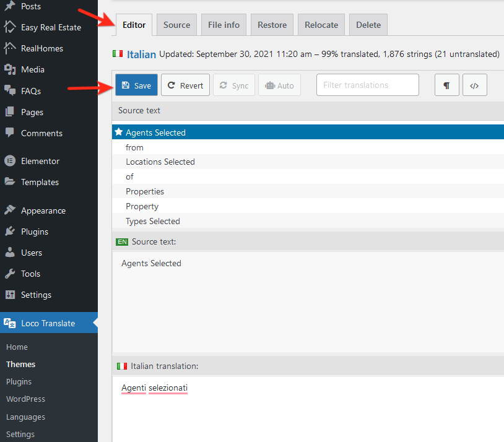The image size is (504, 442).
Task: Click the Pages icon in sidebar
Action: (10, 112)
